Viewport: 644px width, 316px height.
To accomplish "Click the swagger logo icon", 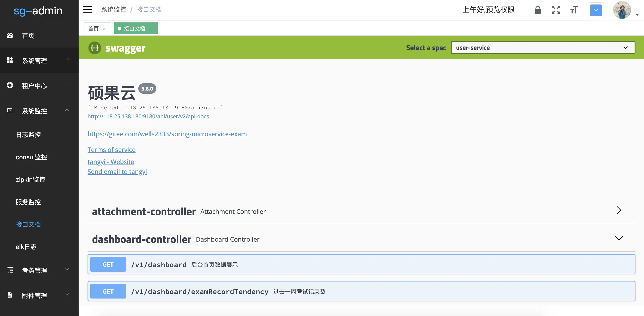I will click(95, 48).
